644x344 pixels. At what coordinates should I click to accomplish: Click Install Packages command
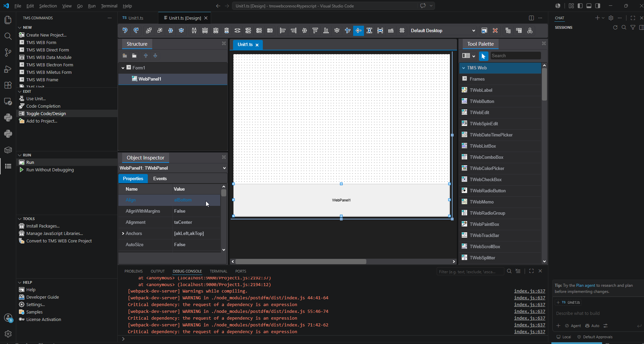pos(43,226)
